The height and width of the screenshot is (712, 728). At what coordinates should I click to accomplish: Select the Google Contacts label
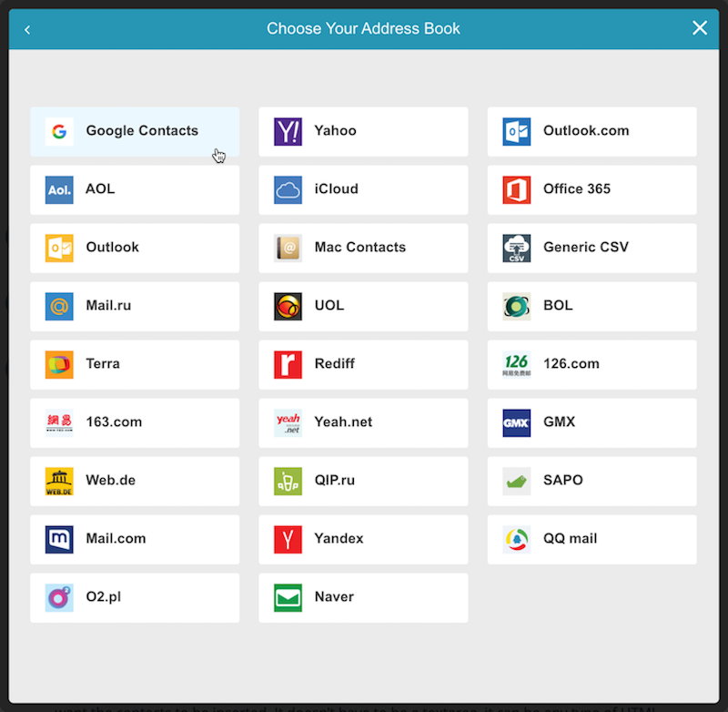[142, 131]
